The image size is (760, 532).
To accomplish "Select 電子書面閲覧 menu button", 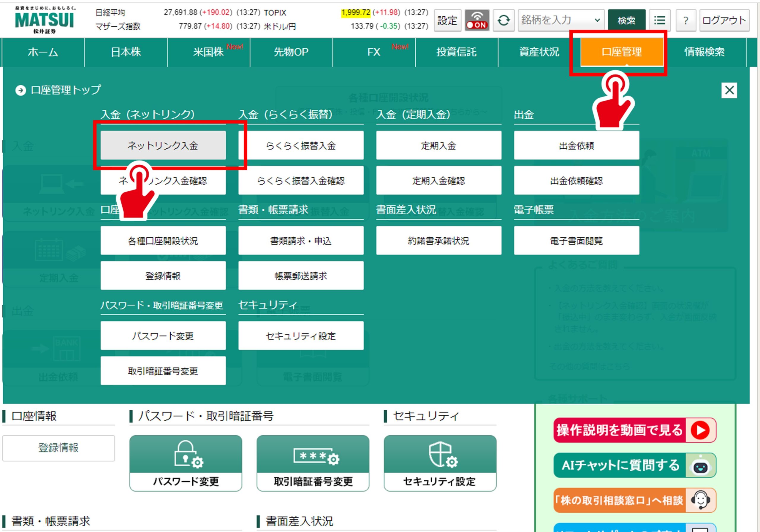I will [576, 241].
